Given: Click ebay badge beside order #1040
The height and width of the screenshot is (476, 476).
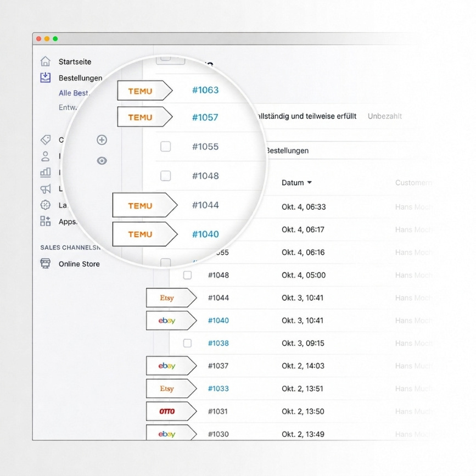Looking at the screenshot, I should (171, 321).
